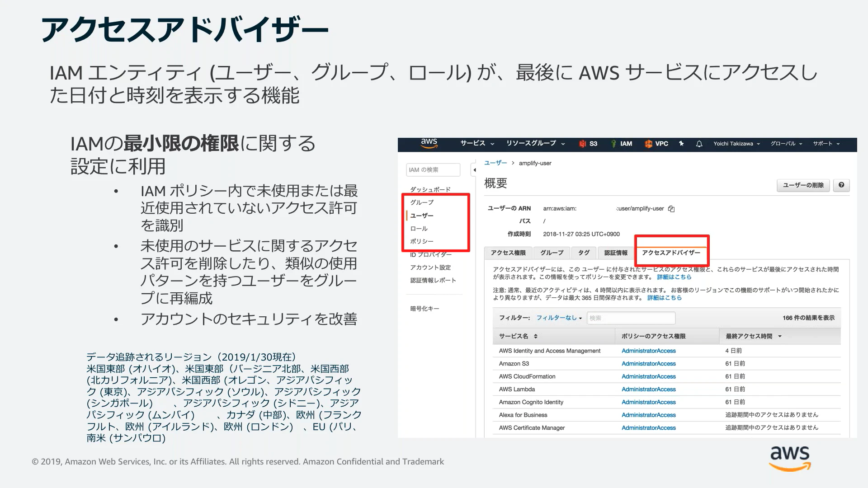
Task: Select the 認証情報 tab
Action: [x=616, y=253]
